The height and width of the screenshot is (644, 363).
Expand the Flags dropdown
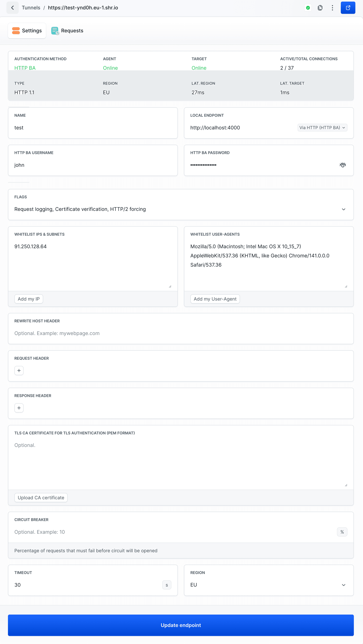[344, 209]
